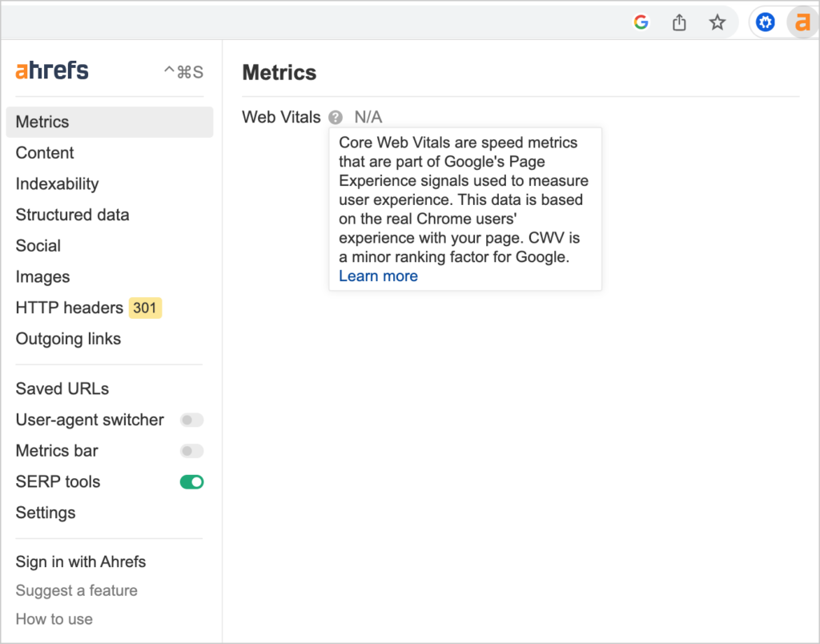The height and width of the screenshot is (644, 820).
Task: Select the Metrics sidebar item
Action: coord(109,122)
